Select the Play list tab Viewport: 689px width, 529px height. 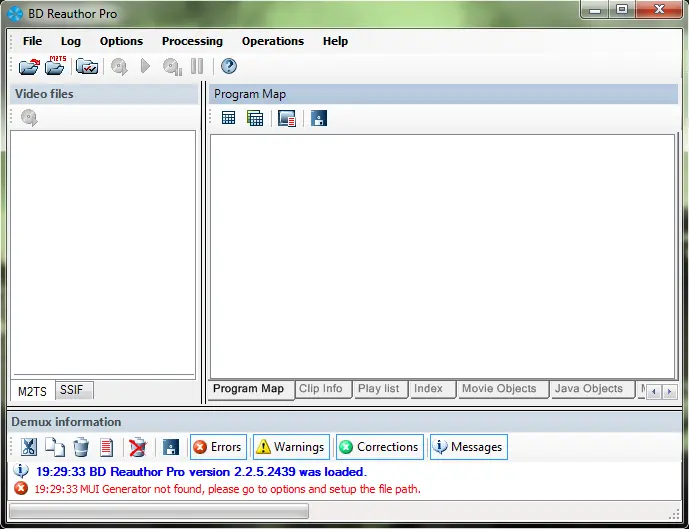point(380,389)
